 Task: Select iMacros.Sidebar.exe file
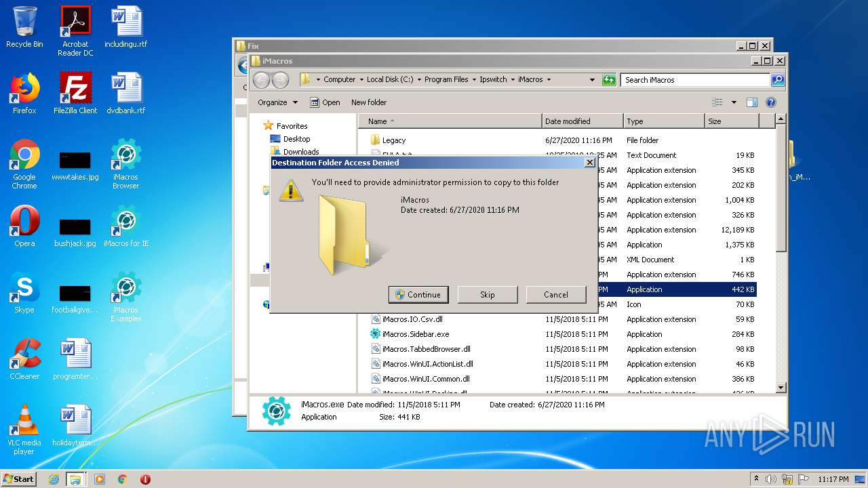(562, 334)
